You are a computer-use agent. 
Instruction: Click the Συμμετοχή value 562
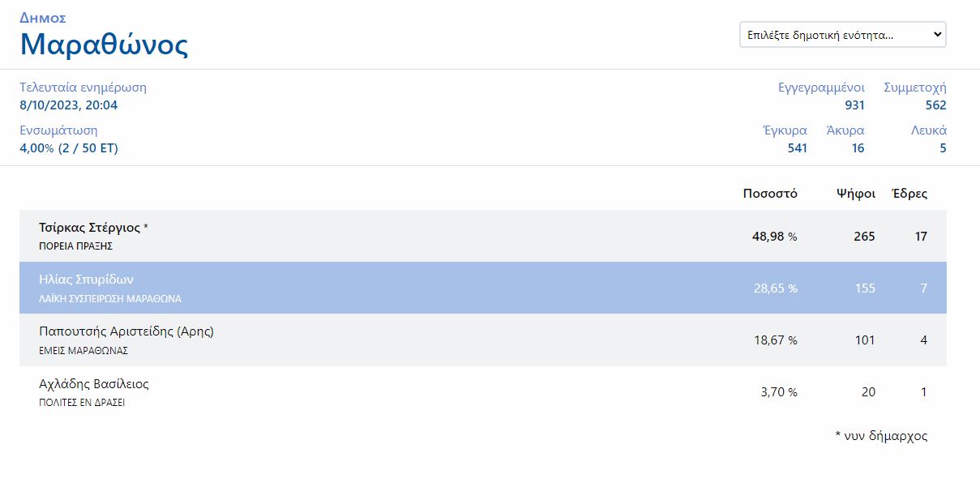coord(935,105)
